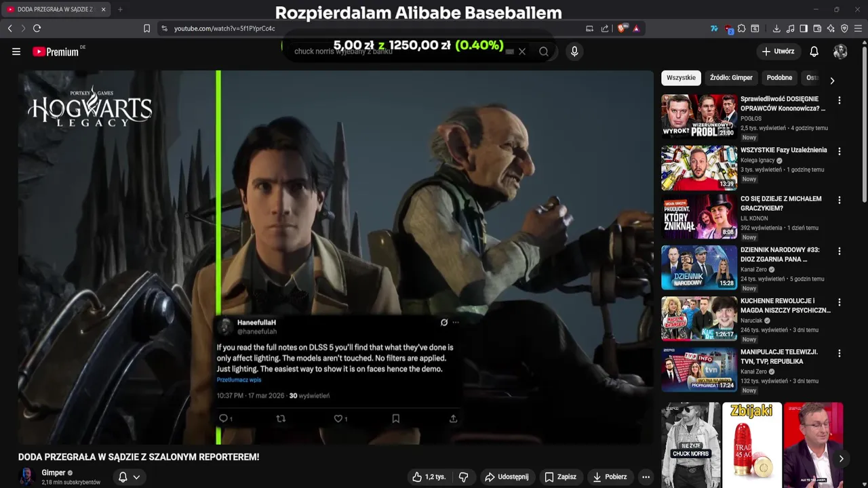This screenshot has width=868, height=488.
Task: Open the Brave Wallet icon
Action: 817,28
